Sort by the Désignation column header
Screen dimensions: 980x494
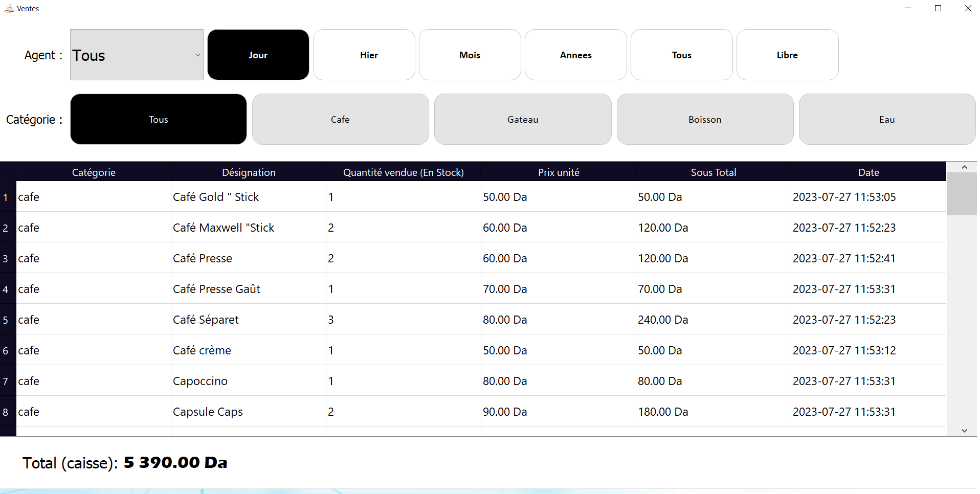point(249,172)
